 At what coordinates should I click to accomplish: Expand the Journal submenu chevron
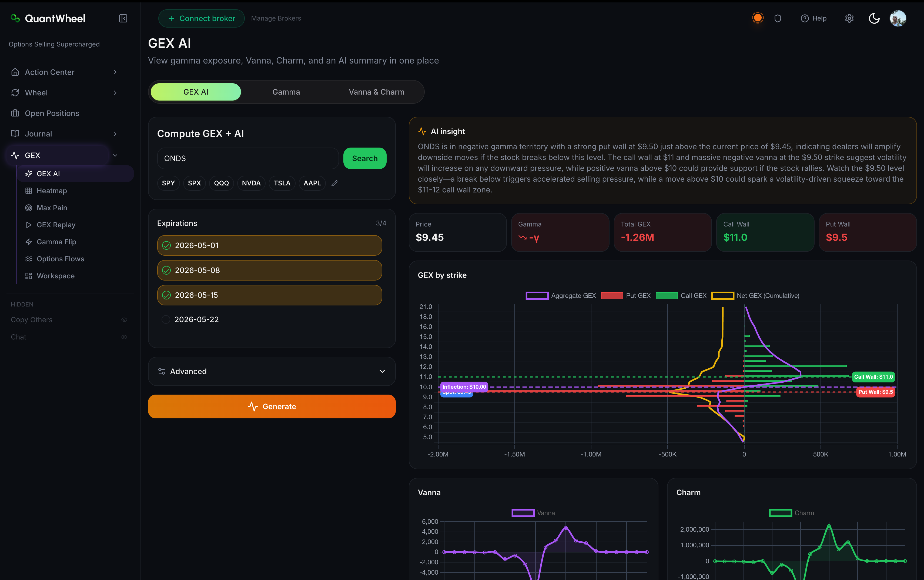(x=115, y=134)
